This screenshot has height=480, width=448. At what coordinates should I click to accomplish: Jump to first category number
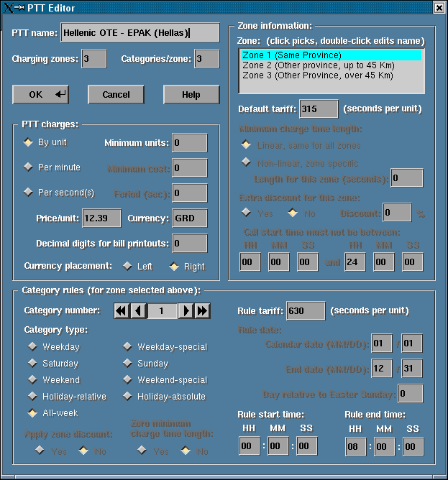[x=121, y=310]
